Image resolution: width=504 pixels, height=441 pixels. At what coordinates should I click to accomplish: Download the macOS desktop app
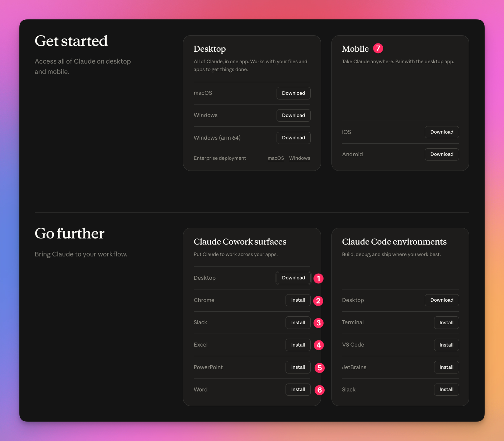[293, 93]
